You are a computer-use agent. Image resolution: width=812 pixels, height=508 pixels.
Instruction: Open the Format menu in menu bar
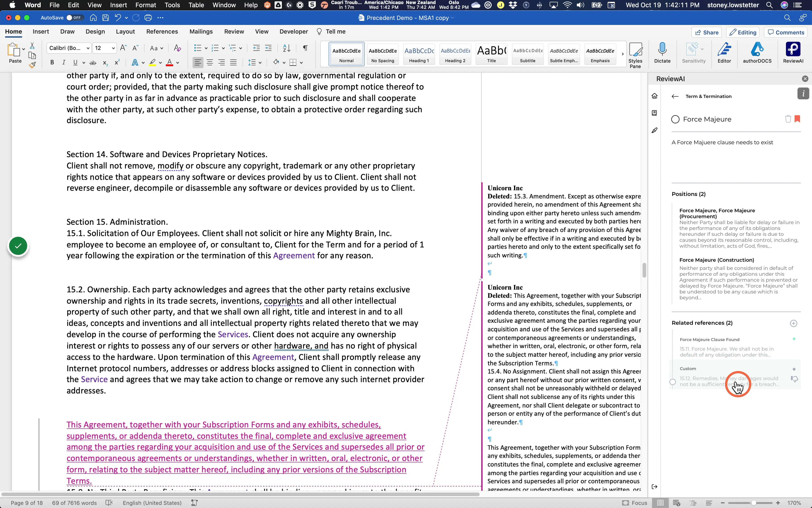(145, 5)
